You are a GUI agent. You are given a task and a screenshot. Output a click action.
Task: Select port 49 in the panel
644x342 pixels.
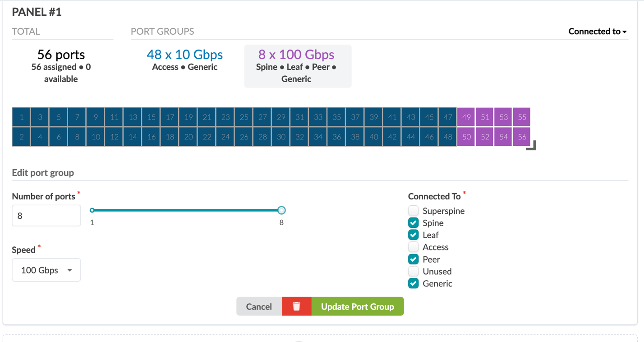pos(466,117)
